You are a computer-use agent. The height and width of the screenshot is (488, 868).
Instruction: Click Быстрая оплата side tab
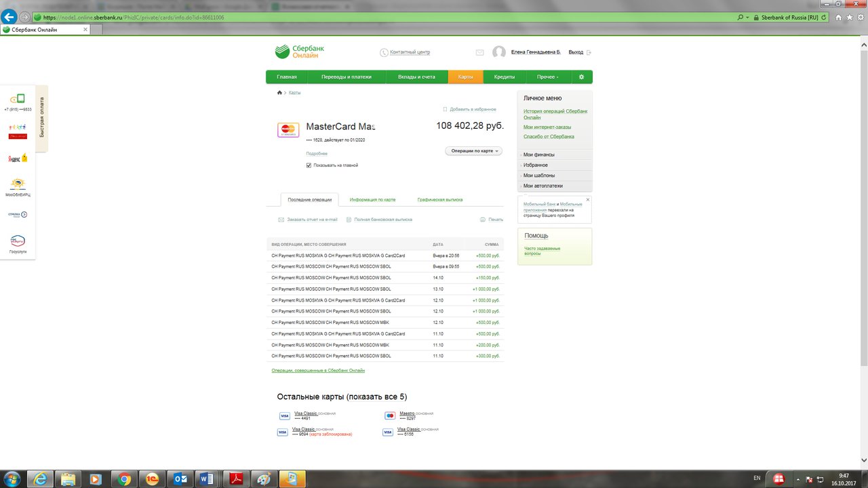click(x=41, y=118)
